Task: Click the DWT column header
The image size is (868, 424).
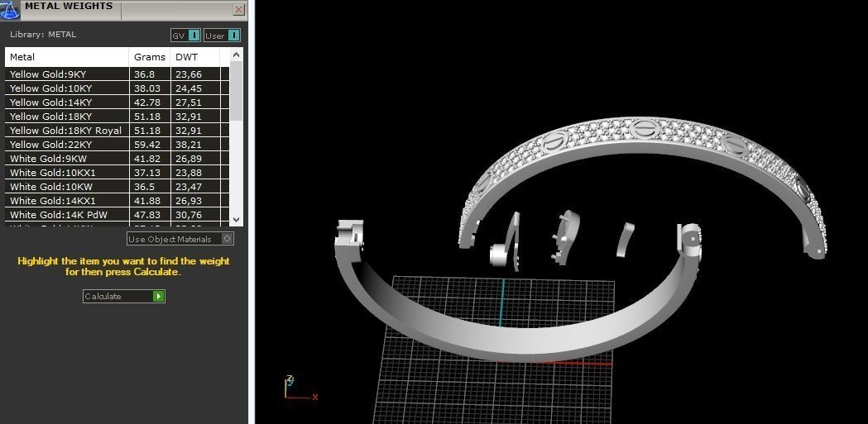Action: [x=195, y=57]
